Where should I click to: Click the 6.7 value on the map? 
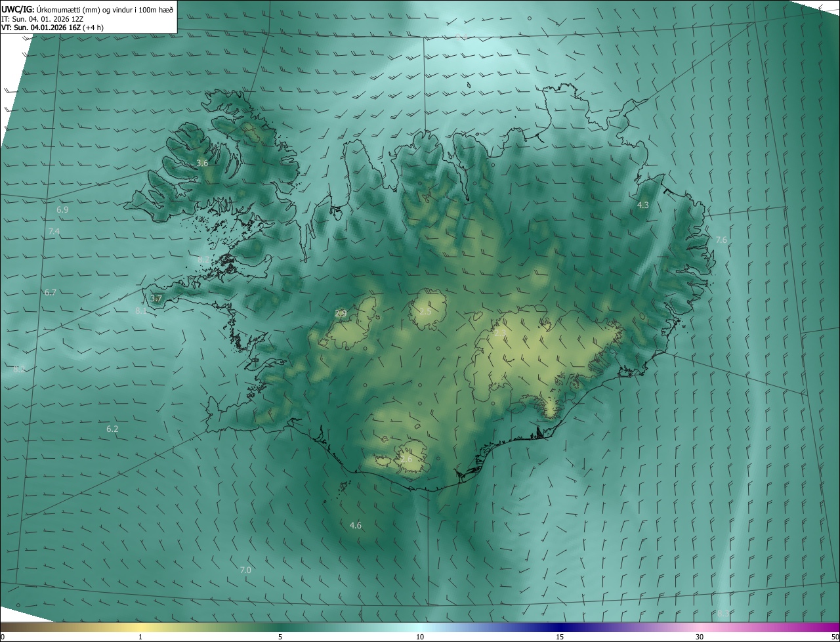point(50,292)
